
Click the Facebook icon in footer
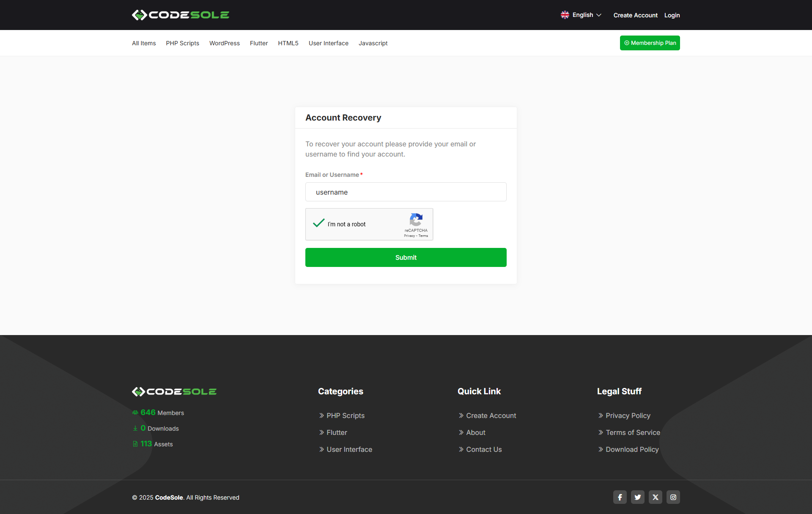coord(620,497)
